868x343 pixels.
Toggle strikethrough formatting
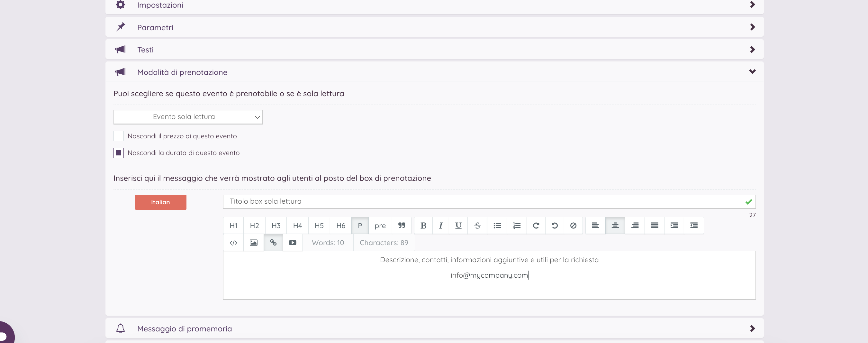point(477,225)
